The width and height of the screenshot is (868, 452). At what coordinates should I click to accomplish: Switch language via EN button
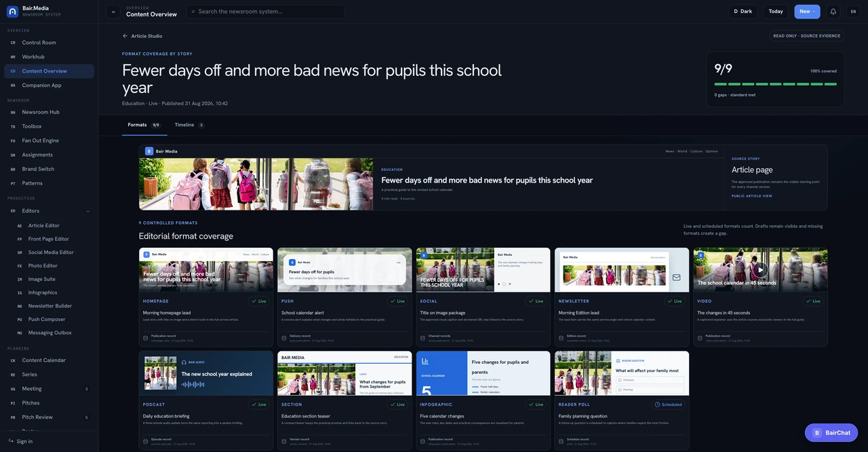(853, 12)
